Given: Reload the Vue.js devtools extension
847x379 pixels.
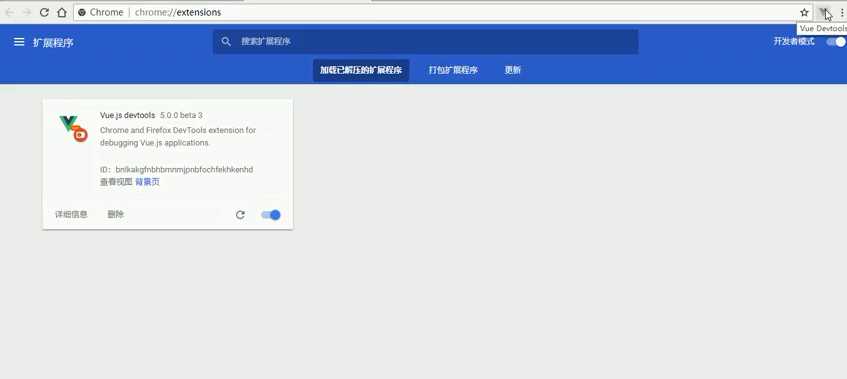Looking at the screenshot, I should [240, 215].
